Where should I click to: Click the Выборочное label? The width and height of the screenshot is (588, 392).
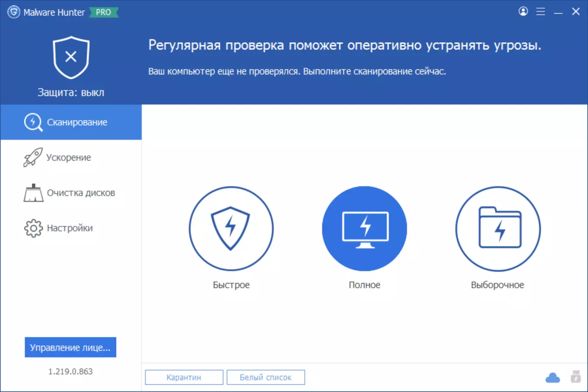pyautogui.click(x=497, y=285)
